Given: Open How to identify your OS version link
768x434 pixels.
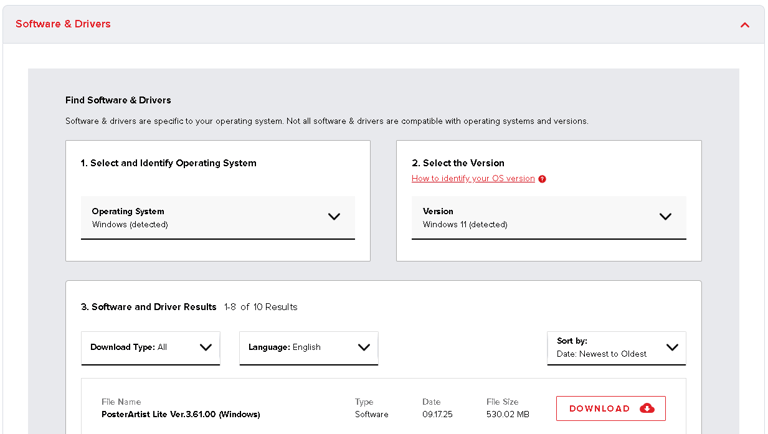Looking at the screenshot, I should [473, 179].
